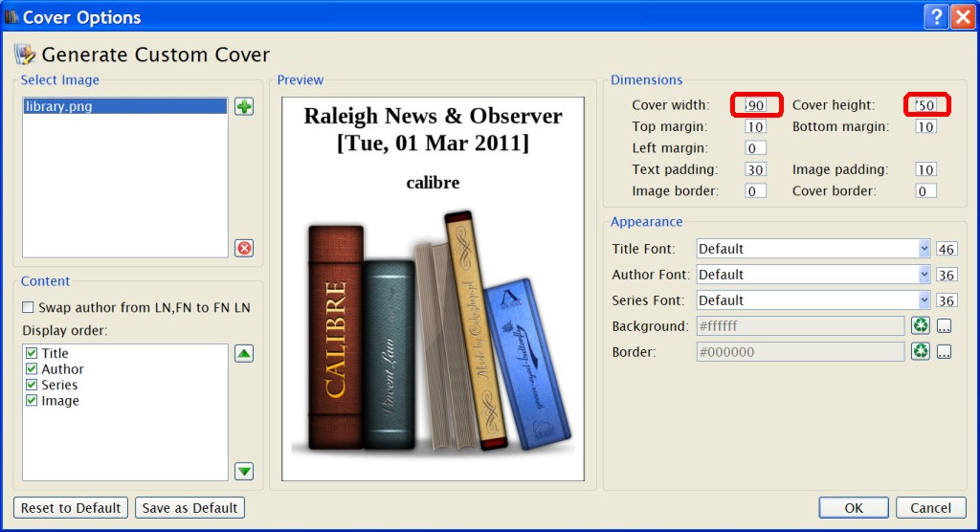This screenshot has height=532, width=980.
Task: Click the calibre icon in the title bar
Action: [x=11, y=17]
